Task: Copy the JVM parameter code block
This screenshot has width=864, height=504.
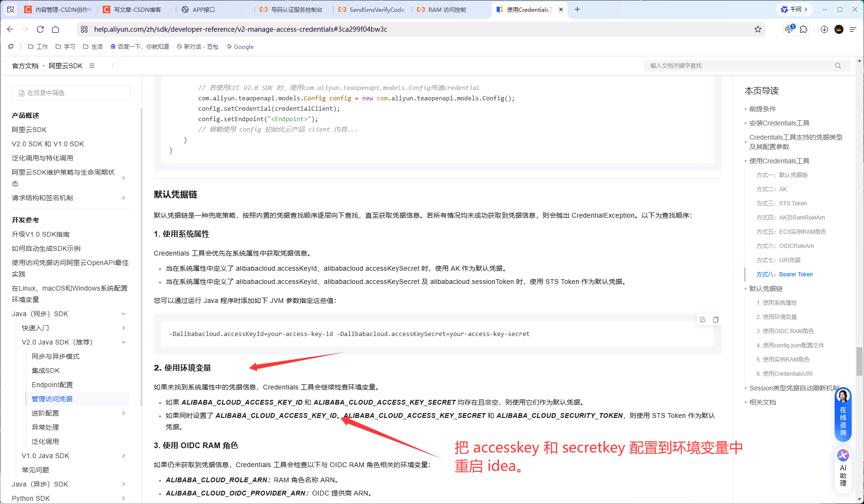Action: click(x=716, y=320)
